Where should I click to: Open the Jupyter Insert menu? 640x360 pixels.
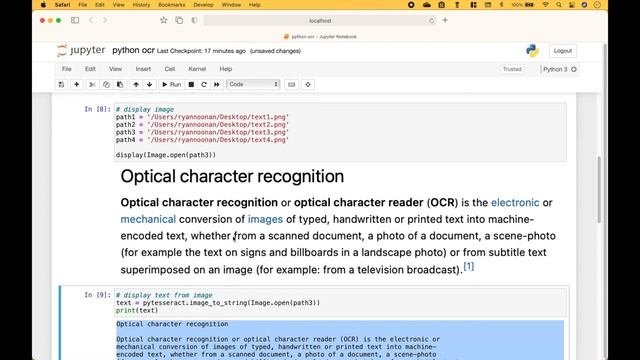click(143, 69)
